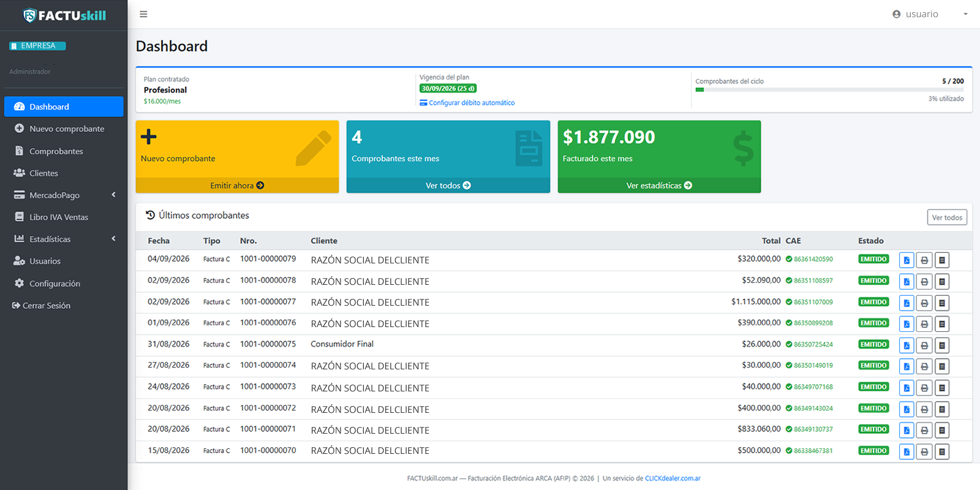Print invoice 1001-00000078

[924, 282]
